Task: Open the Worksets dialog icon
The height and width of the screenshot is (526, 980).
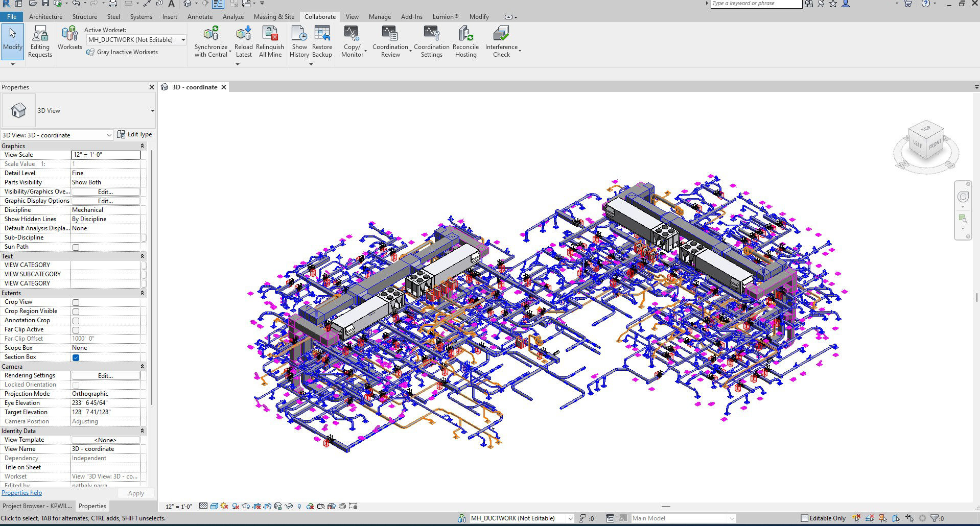Action: [69, 34]
